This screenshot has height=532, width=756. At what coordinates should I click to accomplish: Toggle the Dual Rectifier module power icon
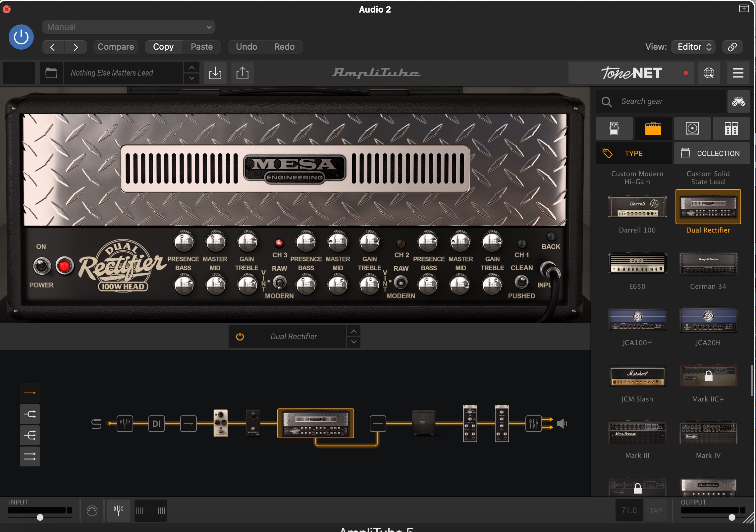point(240,337)
